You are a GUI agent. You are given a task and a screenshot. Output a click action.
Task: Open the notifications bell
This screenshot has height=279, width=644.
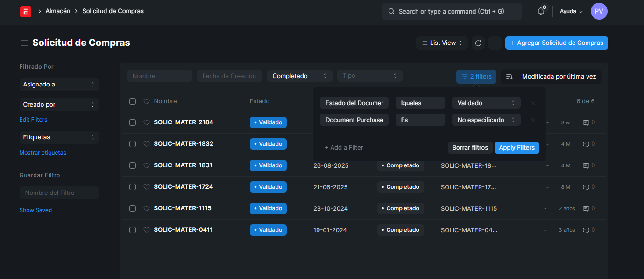[x=541, y=11]
